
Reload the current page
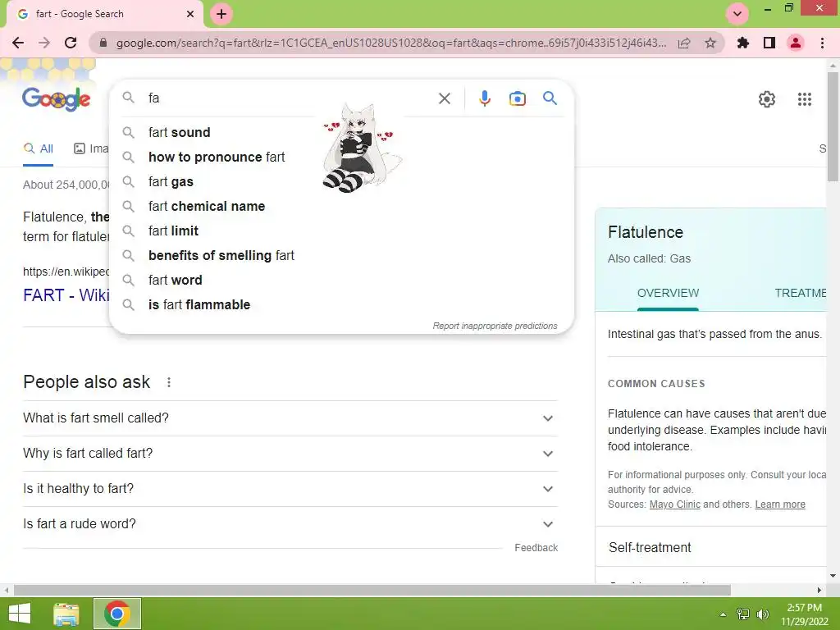[71, 43]
